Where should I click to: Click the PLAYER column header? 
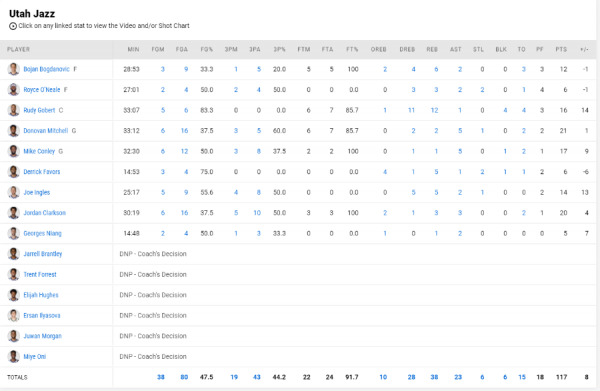(18, 49)
